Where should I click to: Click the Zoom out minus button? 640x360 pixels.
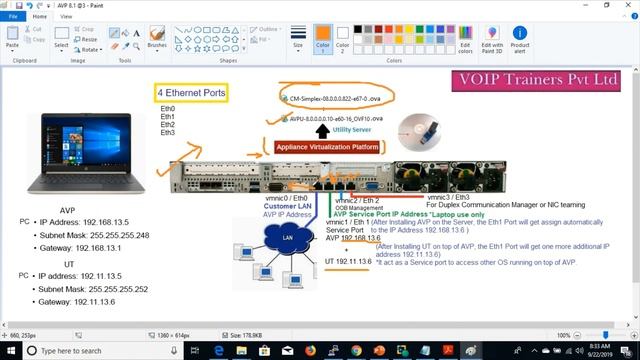coord(577,335)
